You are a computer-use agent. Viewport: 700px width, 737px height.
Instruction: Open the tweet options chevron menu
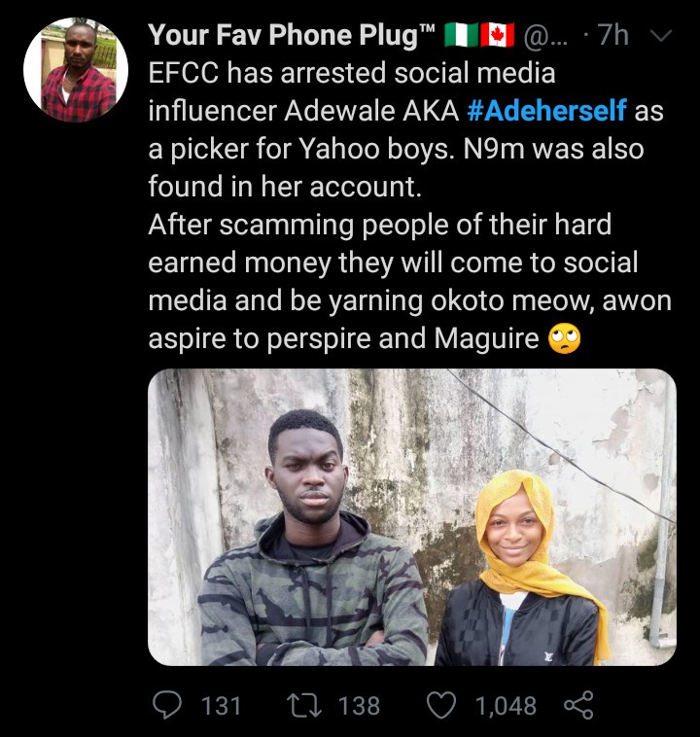pyautogui.click(x=661, y=37)
